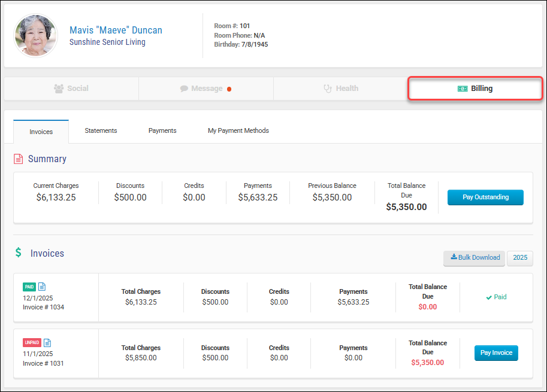Image resolution: width=547 pixels, height=392 pixels.
Task: Open the Mavis "Maeve" Duncan name link
Action: pyautogui.click(x=116, y=31)
